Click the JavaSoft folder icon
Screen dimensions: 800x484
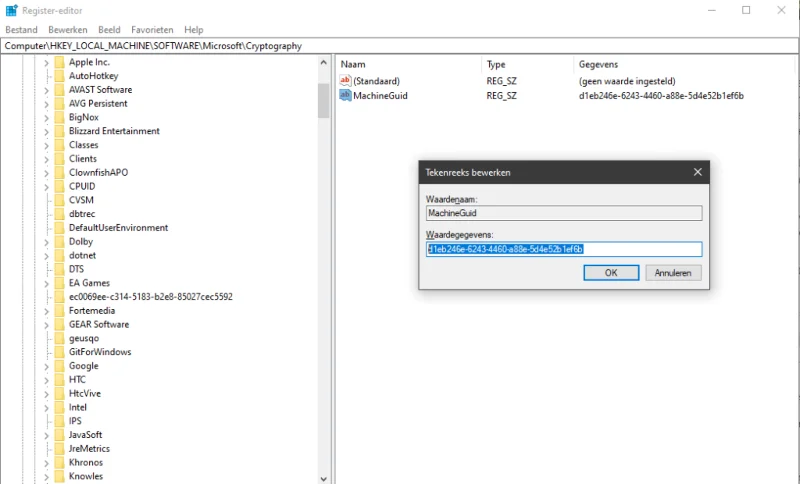point(60,435)
